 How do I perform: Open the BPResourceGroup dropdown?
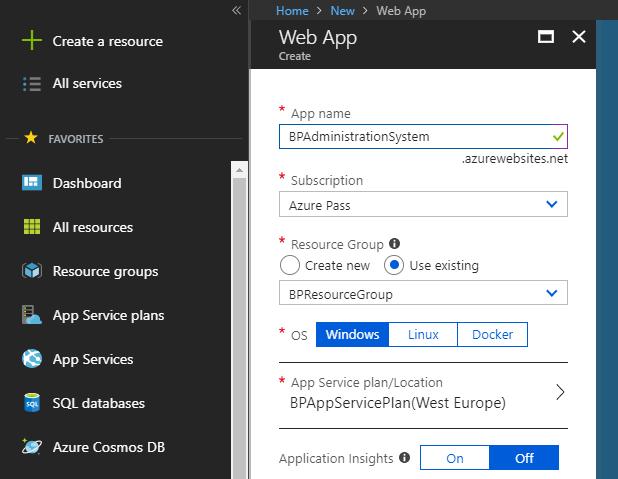pos(423,293)
